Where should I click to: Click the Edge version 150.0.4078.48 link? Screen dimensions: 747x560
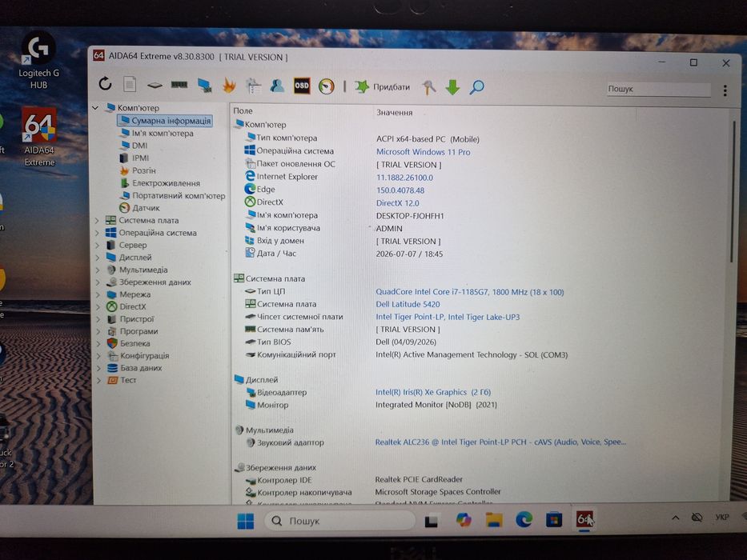(400, 190)
